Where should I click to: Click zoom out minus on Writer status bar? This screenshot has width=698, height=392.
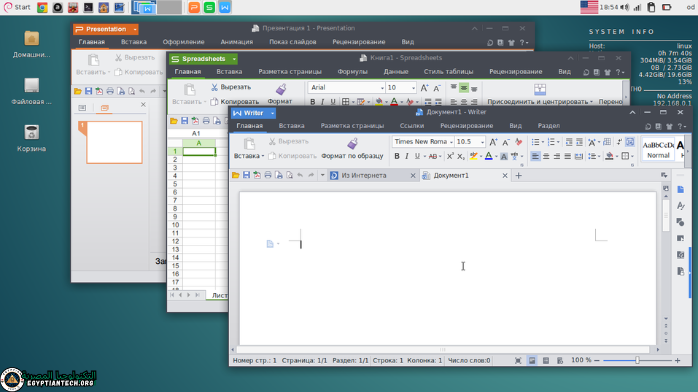[x=597, y=360]
